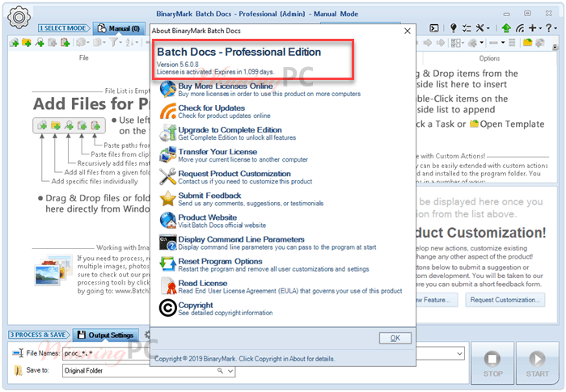Expand the plus icon dropdown arrow
This screenshot has height=392, width=566.
tap(540, 28)
